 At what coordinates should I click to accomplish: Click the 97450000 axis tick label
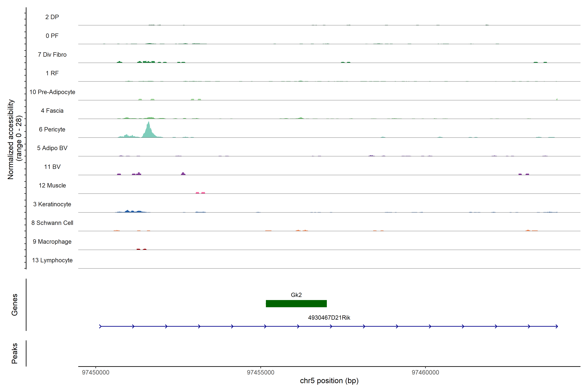(96, 373)
